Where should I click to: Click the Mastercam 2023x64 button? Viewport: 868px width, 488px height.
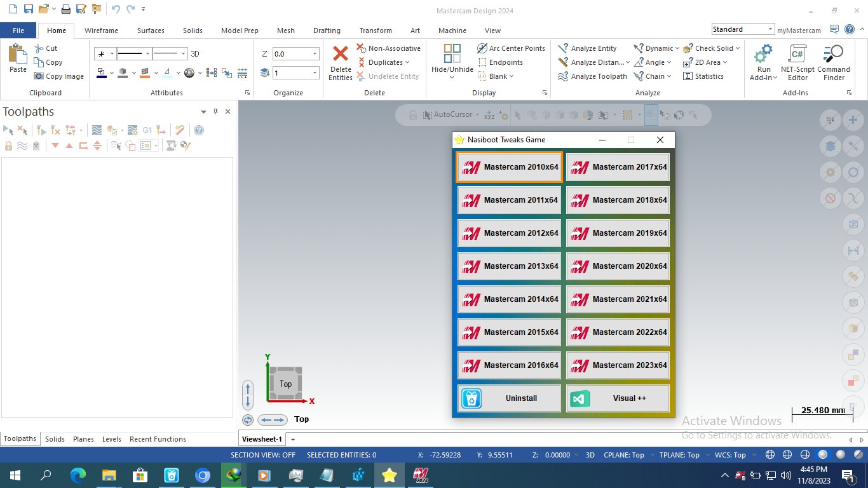tap(618, 365)
